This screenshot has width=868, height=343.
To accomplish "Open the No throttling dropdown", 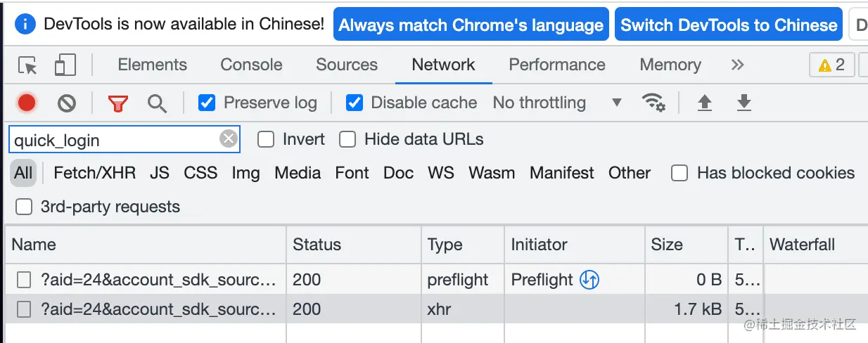I will (x=557, y=103).
